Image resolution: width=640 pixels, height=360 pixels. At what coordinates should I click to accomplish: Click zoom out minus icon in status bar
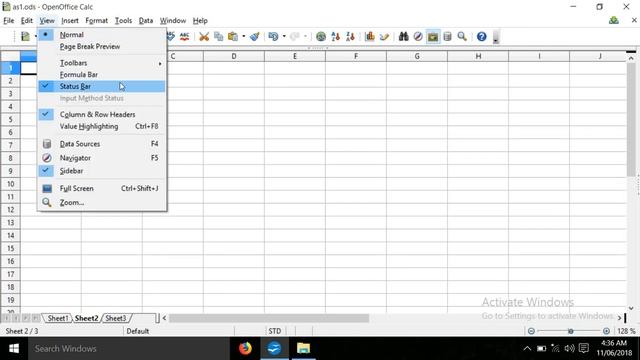tap(531, 331)
